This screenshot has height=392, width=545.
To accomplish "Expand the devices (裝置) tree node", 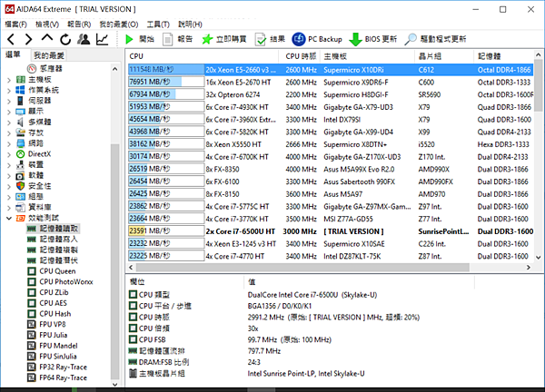I will 9,165.
